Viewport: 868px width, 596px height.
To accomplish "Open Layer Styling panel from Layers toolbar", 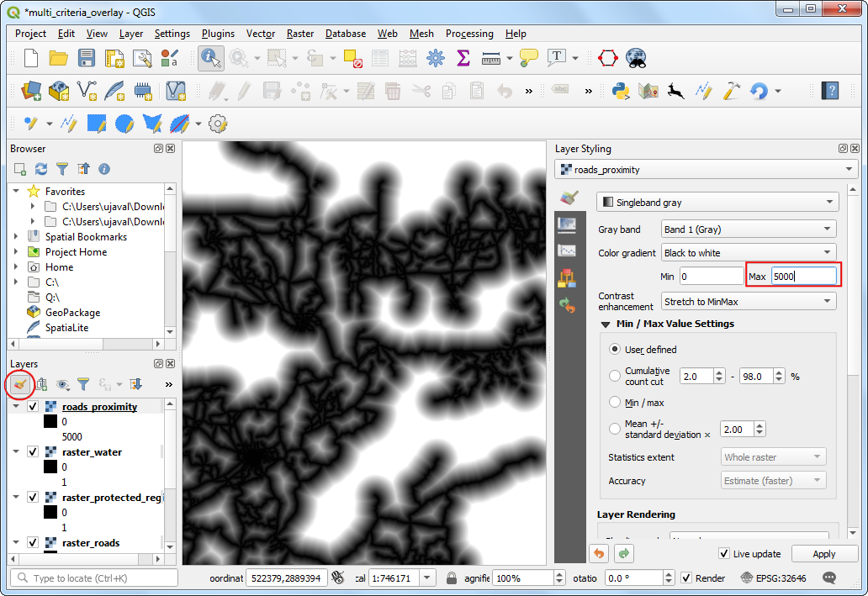I will coord(20,384).
